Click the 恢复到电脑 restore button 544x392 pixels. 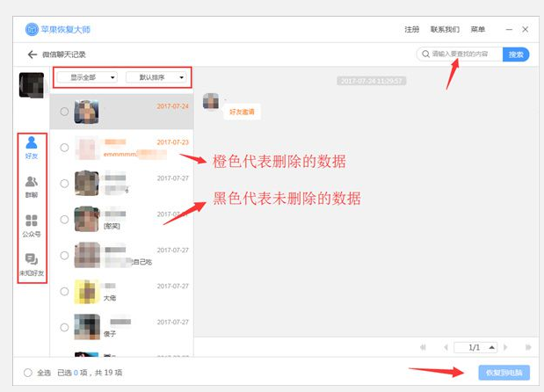tap(504, 373)
